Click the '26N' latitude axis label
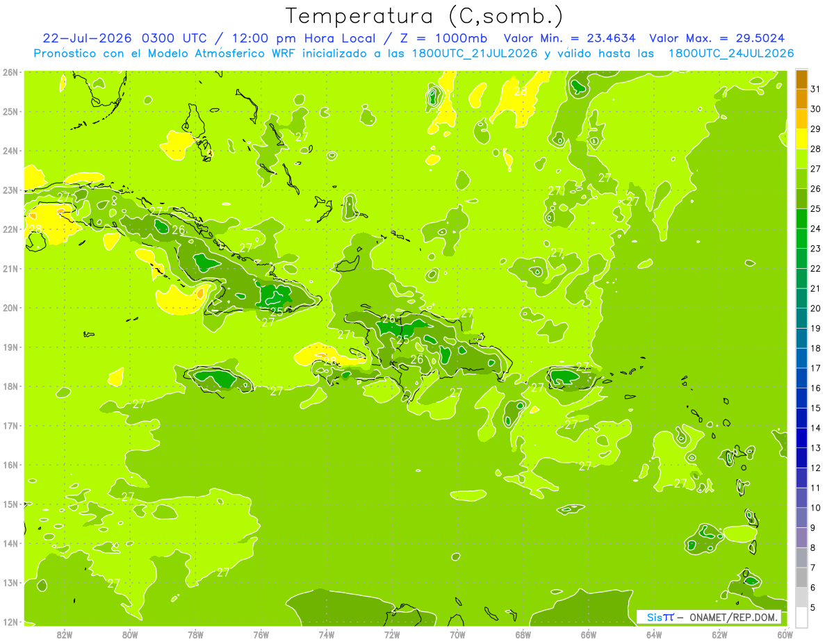 click(10, 72)
